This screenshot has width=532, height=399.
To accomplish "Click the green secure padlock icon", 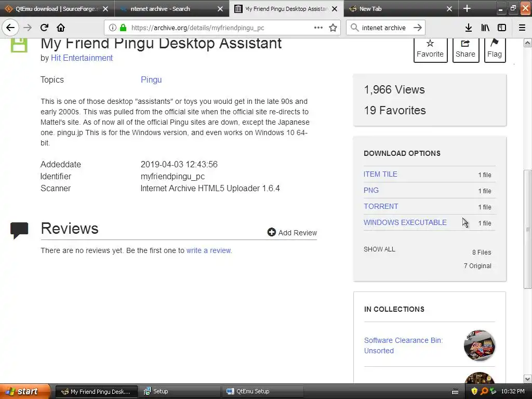I will 123,28.
